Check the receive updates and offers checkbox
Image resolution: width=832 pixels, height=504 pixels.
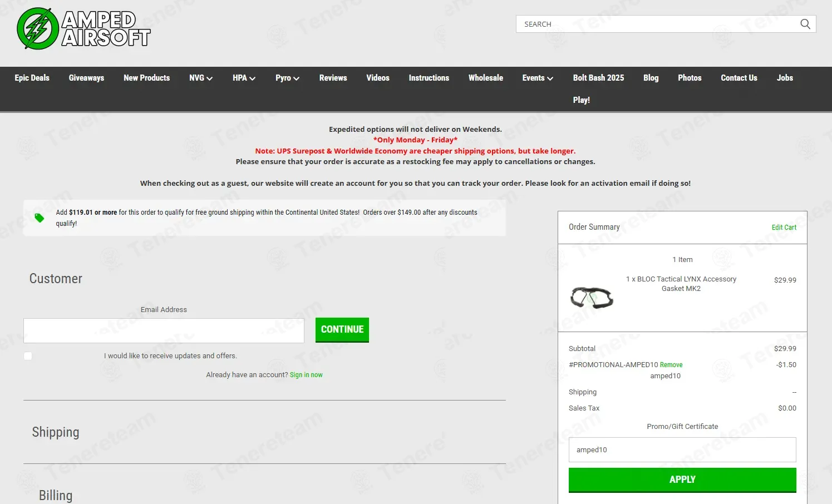coord(28,356)
